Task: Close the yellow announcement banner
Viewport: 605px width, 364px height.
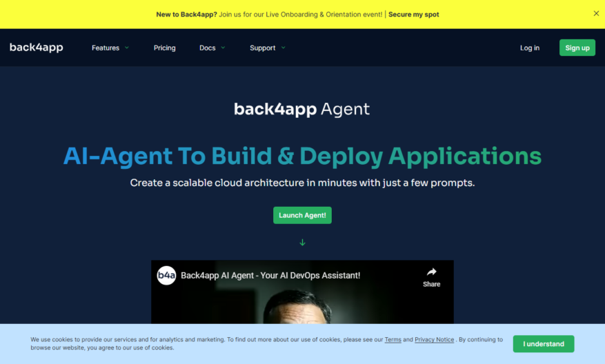Action: [596, 14]
